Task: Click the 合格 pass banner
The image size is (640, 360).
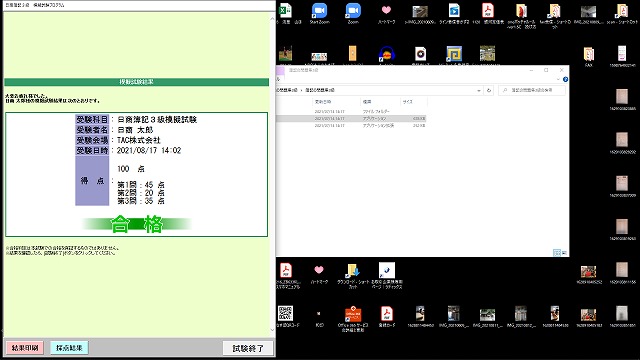Action: (x=136, y=224)
